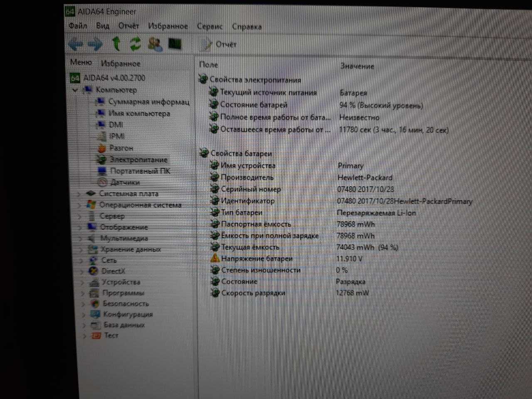
Task: Go forward with the right arrow toolbar icon
Action: [95, 44]
